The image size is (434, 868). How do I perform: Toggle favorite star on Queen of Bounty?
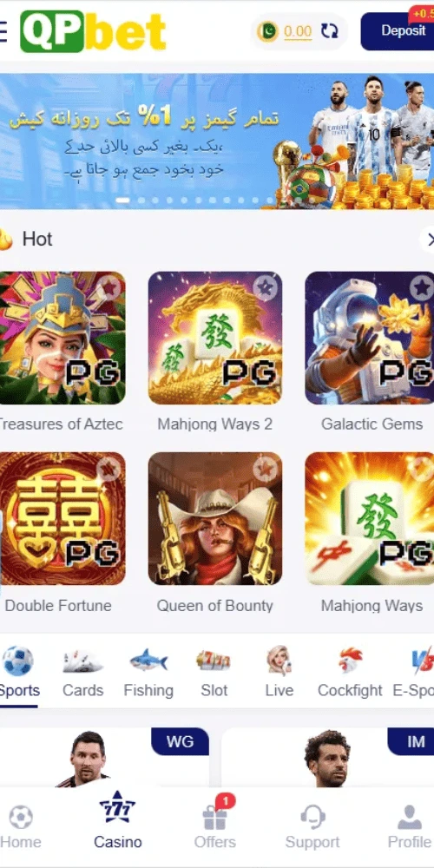pyautogui.click(x=265, y=470)
